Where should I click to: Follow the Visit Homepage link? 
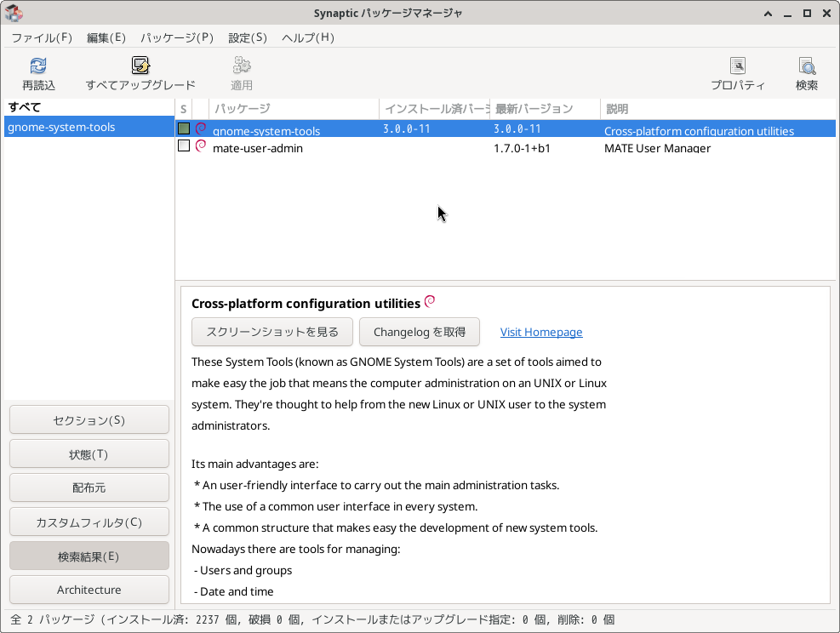click(541, 332)
